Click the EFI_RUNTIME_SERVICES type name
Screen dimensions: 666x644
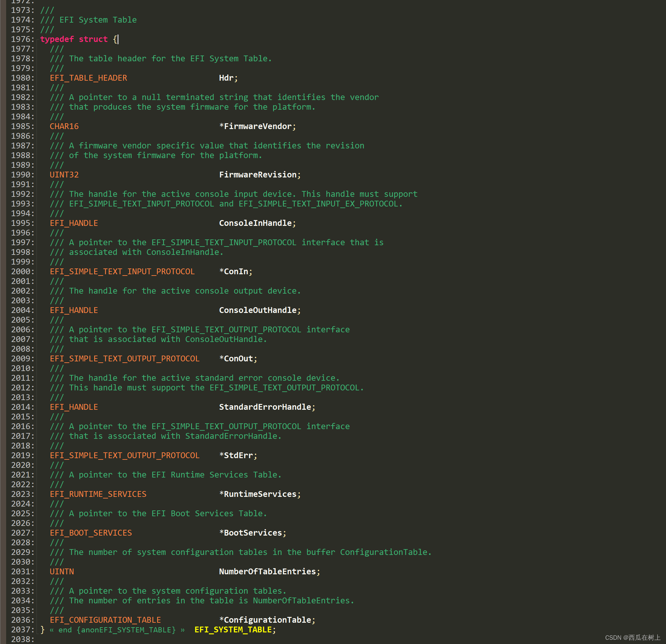(98, 494)
